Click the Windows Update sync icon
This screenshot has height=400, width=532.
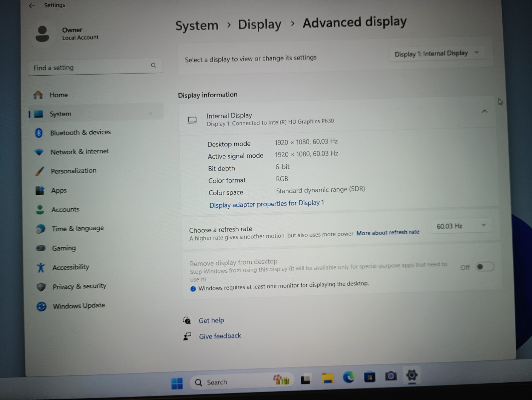tap(41, 306)
